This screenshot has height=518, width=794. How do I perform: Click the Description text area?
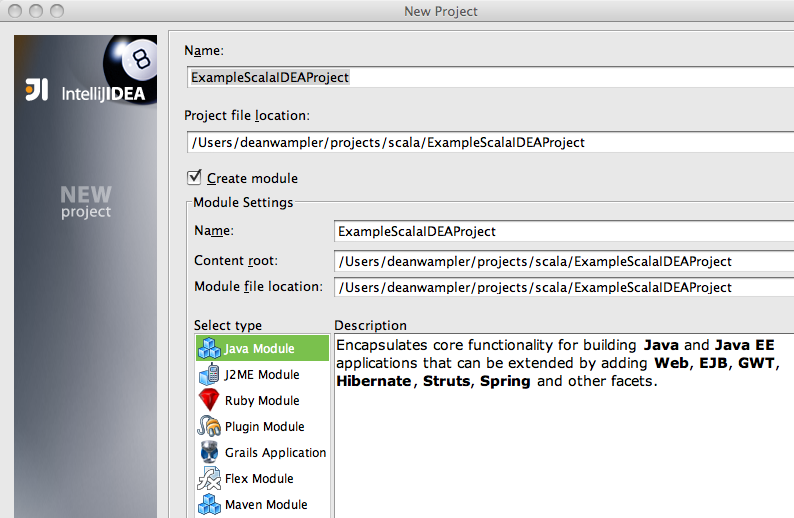(x=564, y=425)
